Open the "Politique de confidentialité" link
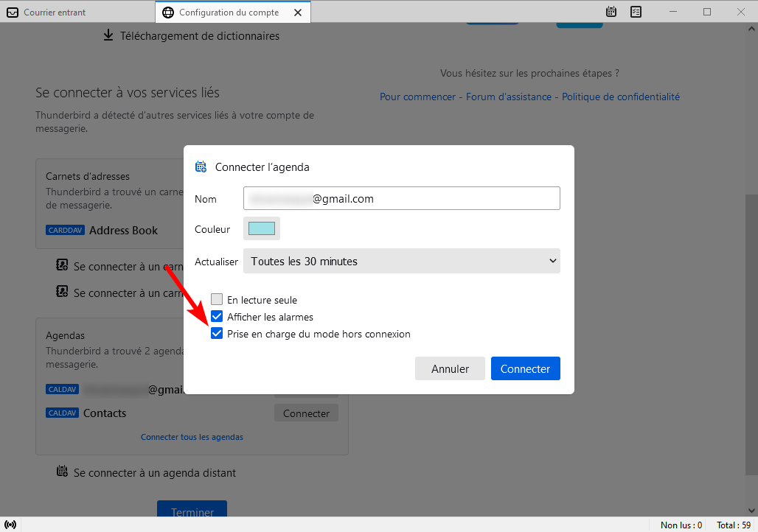 (x=620, y=97)
